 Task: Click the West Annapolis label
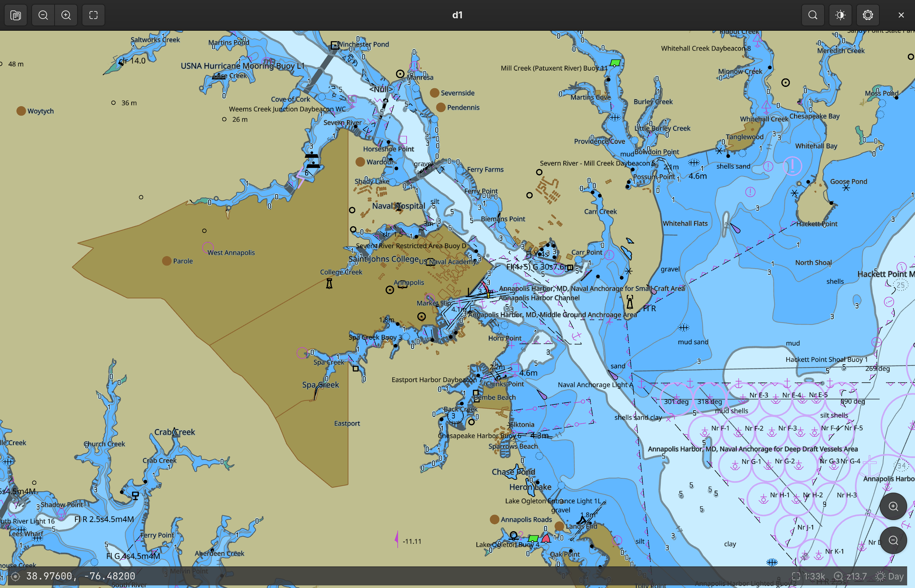[x=231, y=253]
